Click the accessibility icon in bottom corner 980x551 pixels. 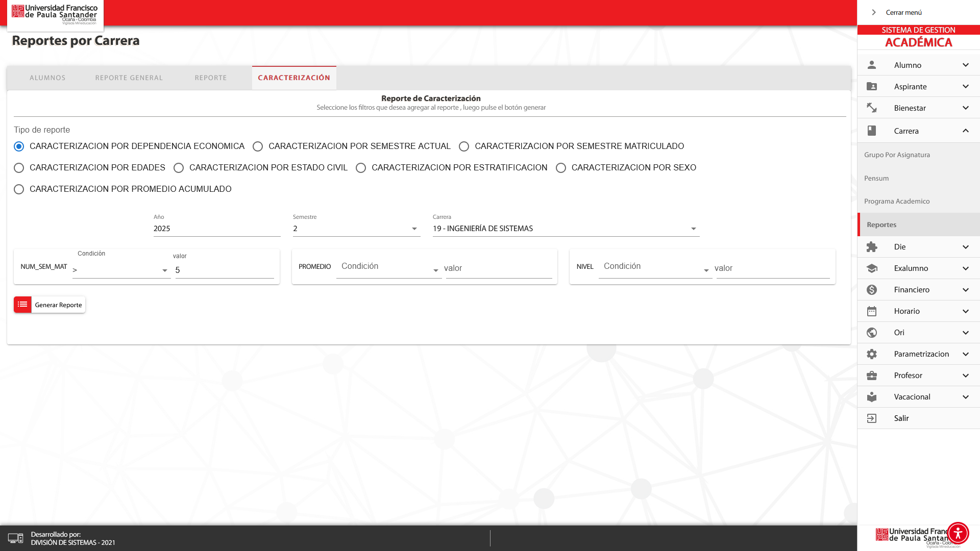(x=958, y=533)
